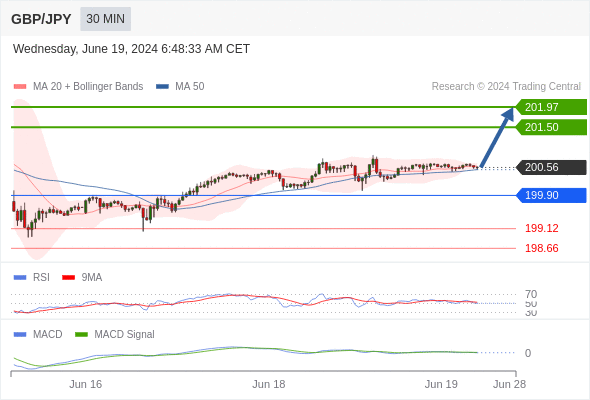
Task: Toggle the RSI legend entry
Action: coord(32,277)
